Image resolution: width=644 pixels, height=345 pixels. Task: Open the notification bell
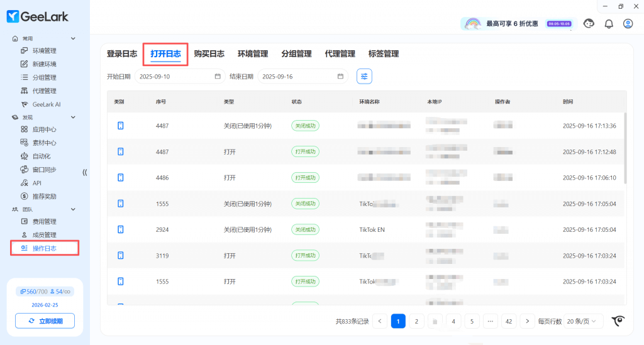click(608, 24)
